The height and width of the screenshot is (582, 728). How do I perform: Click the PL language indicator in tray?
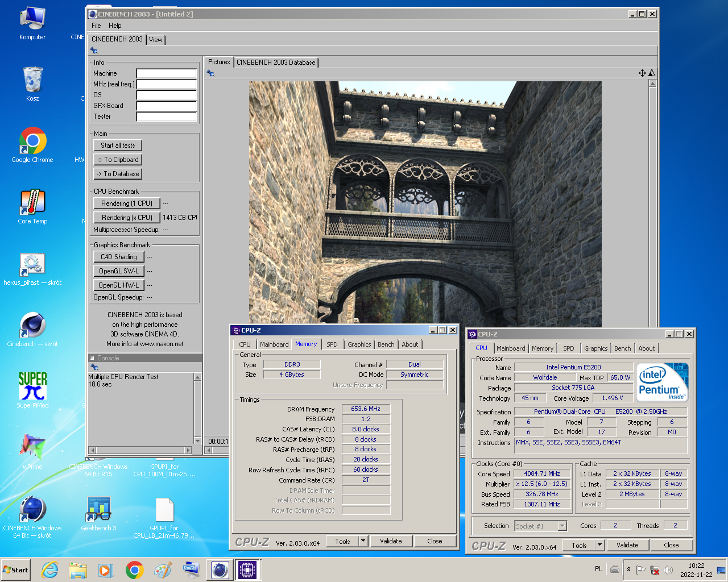tap(598, 569)
